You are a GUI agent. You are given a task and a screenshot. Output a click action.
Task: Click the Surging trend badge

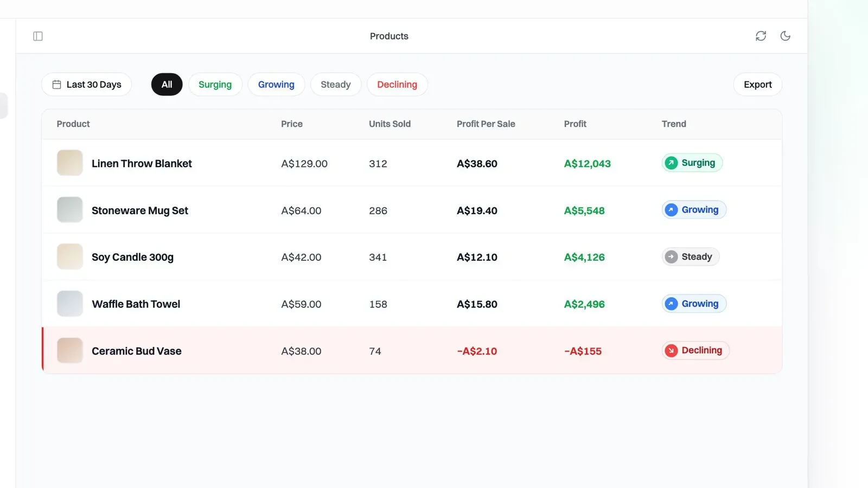point(692,163)
